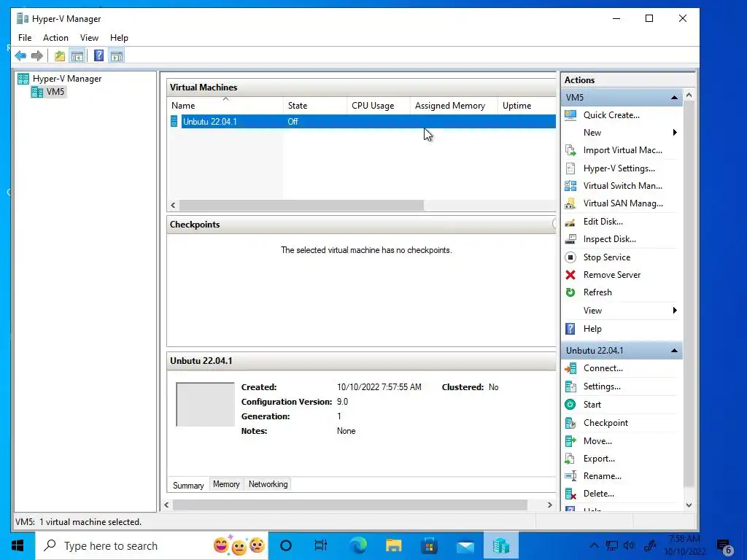Open the Mail app from the taskbar
Screen dimensions: 747x560
coord(465,545)
